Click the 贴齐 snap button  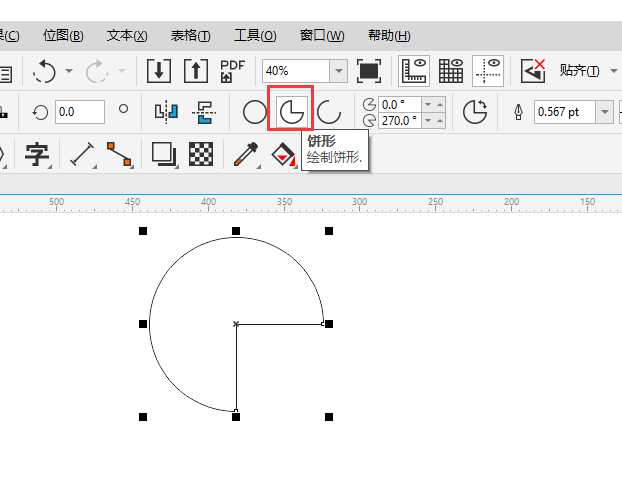pyautogui.click(x=580, y=71)
